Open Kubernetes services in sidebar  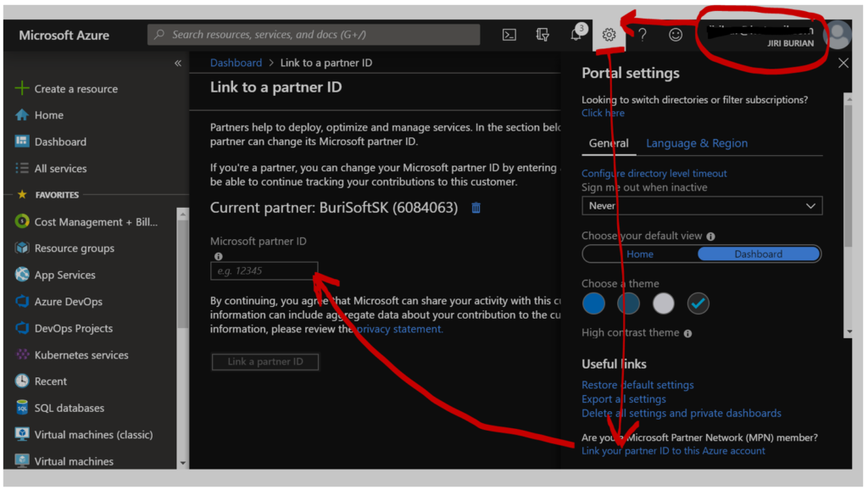[x=81, y=355]
